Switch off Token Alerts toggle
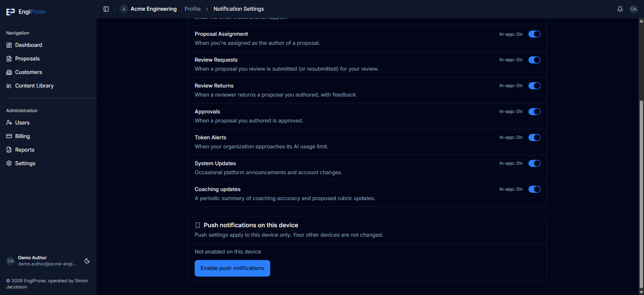644x295 pixels. (534, 138)
